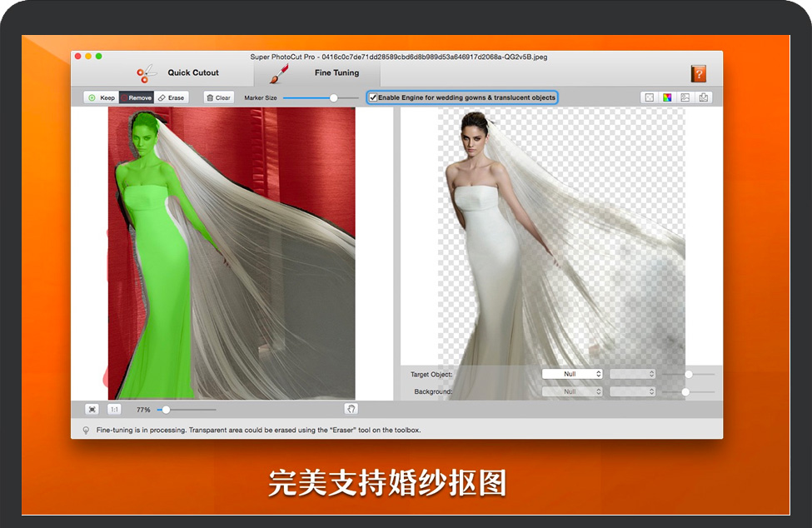This screenshot has width=812, height=528.
Task: Set zoom to actual size 1:1
Action: (114, 410)
